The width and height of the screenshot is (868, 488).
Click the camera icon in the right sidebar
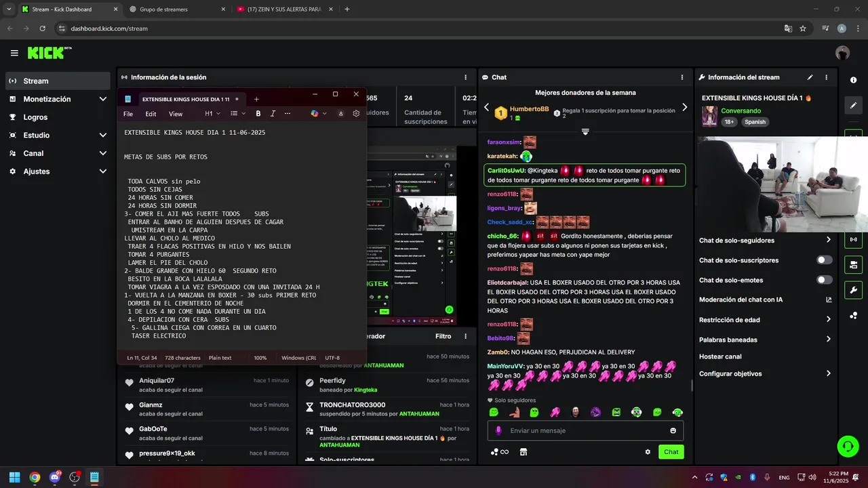coord(853,264)
